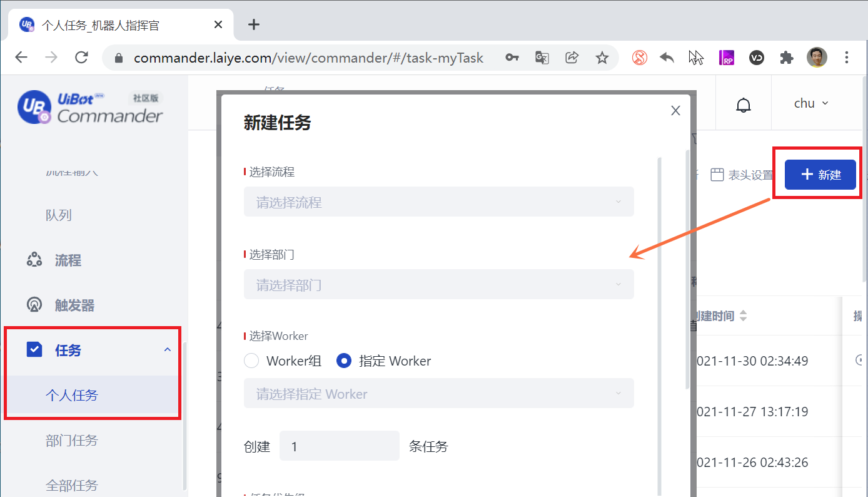Open the black VD extension icon
Image resolution: width=868 pixels, height=497 pixels.
coord(757,58)
